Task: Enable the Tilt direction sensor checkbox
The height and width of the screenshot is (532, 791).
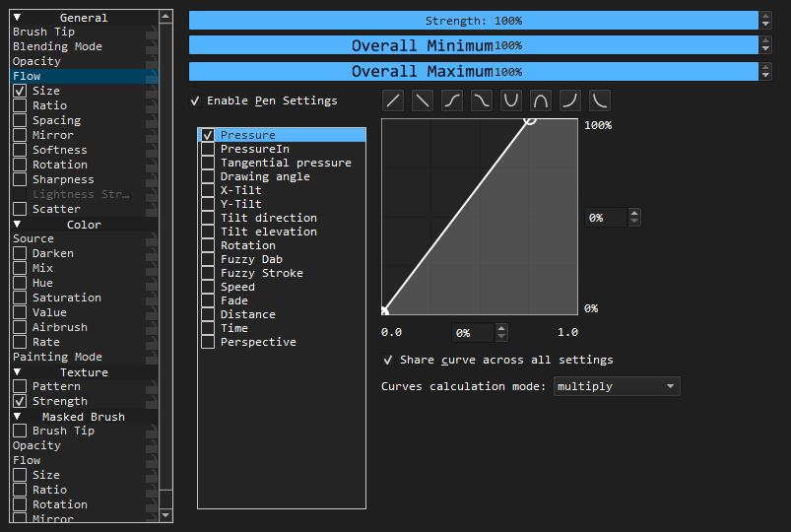Action: [208, 218]
